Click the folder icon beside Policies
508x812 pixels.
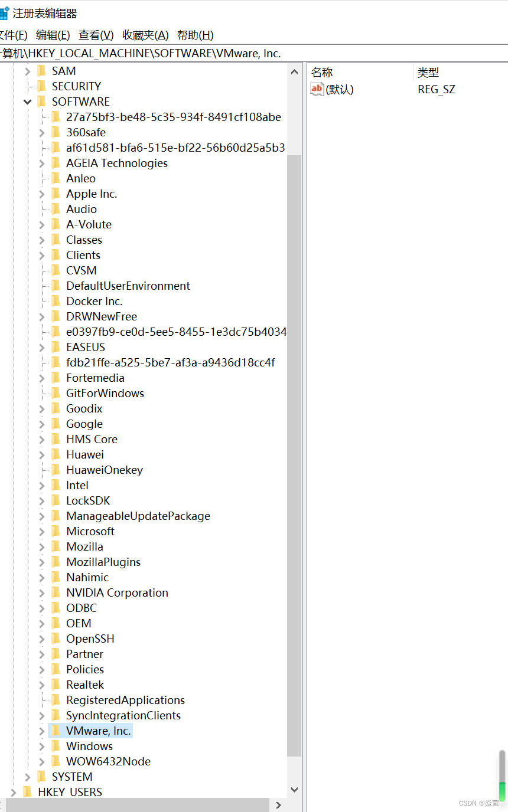(56, 669)
